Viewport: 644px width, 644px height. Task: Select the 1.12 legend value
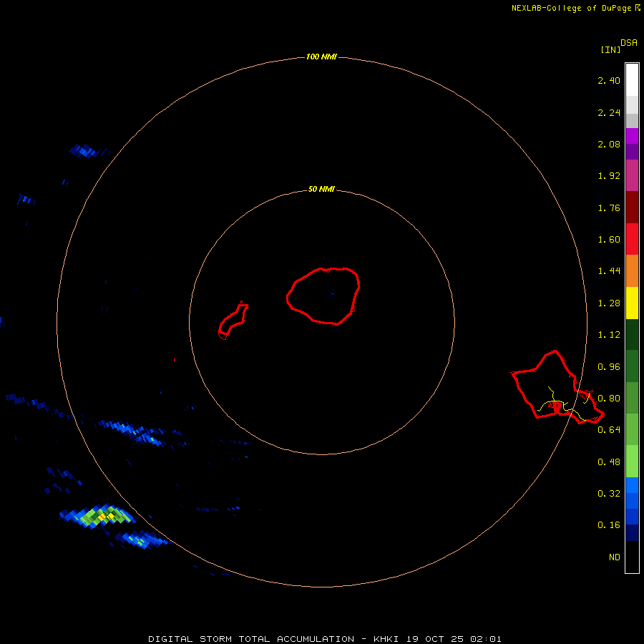(609, 335)
